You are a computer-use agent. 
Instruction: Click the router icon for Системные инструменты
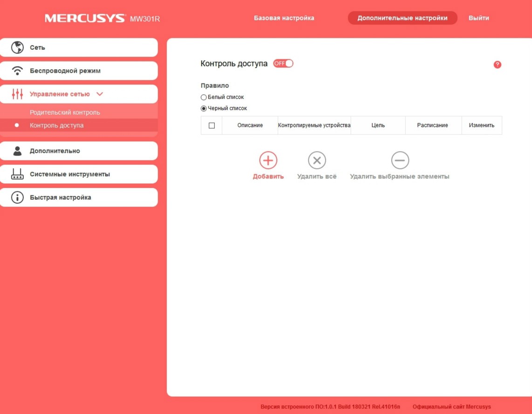(17, 174)
